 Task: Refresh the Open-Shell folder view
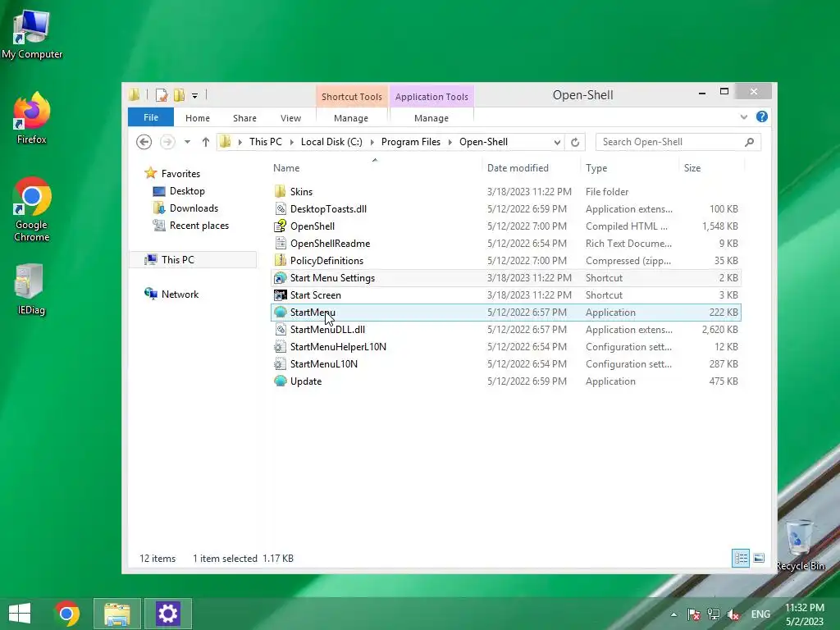(575, 142)
